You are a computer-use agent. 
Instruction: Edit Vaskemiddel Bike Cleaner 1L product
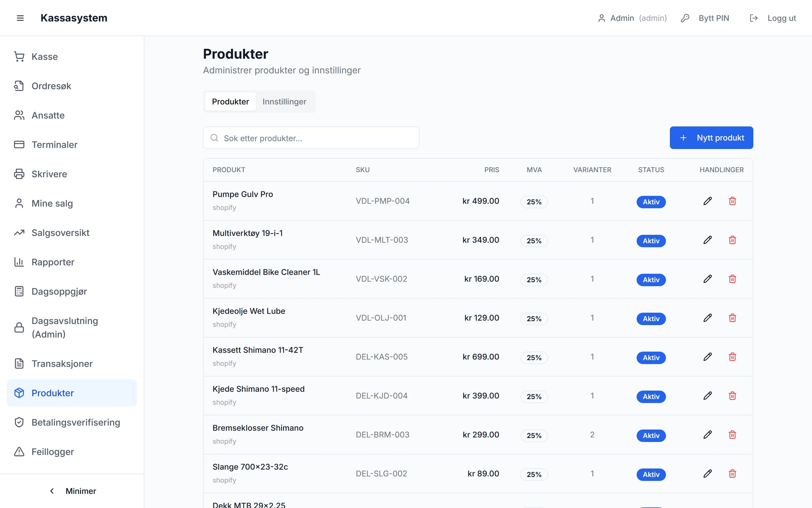(708, 279)
